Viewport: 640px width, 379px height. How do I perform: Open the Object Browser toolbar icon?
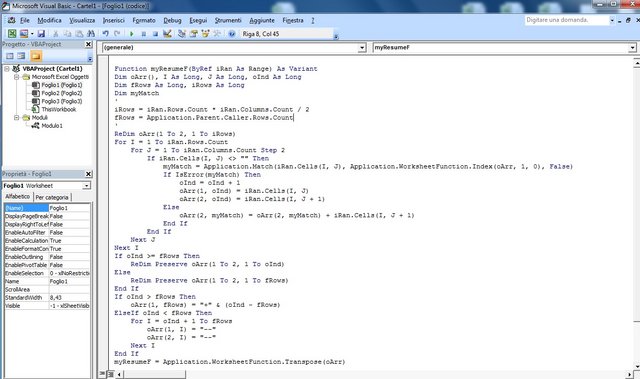point(205,34)
